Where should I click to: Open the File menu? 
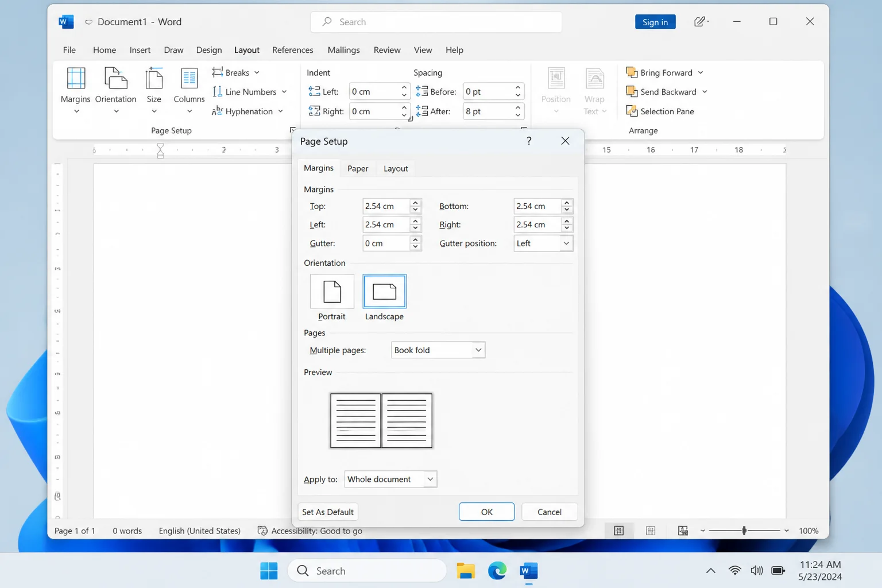coord(69,50)
